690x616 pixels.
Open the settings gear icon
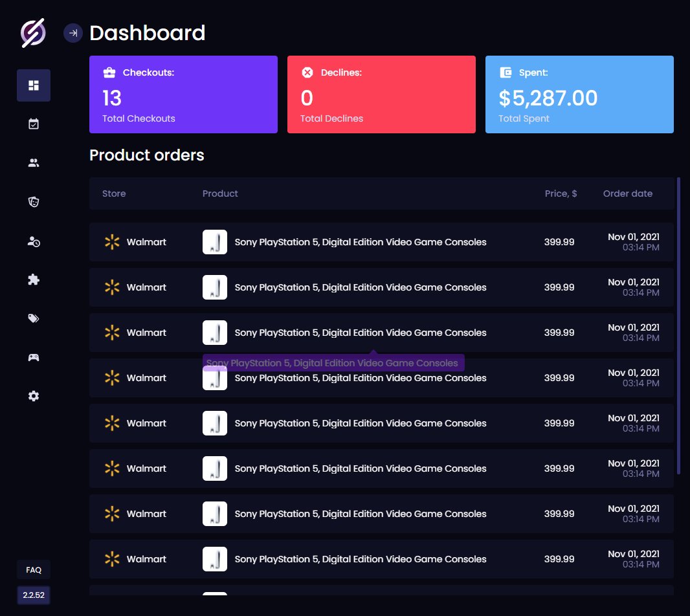point(34,396)
